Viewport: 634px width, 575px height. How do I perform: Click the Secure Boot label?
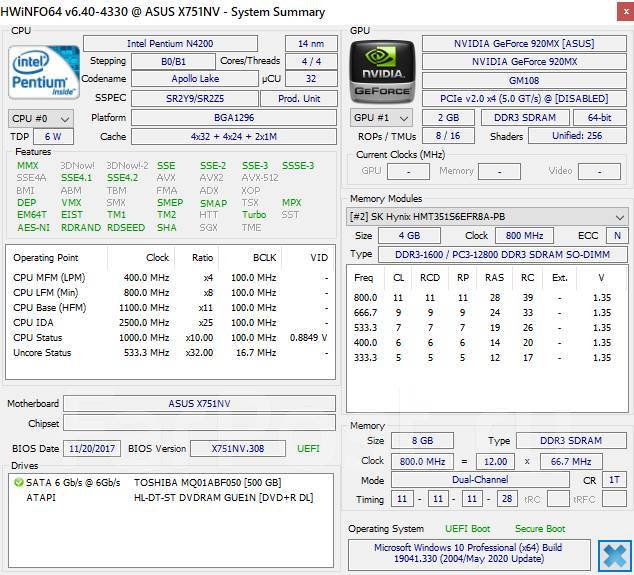(x=540, y=528)
